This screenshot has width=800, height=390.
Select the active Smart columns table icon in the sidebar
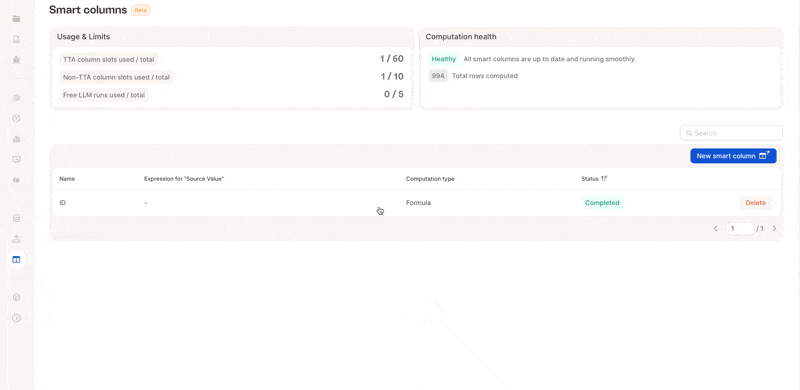(x=16, y=259)
